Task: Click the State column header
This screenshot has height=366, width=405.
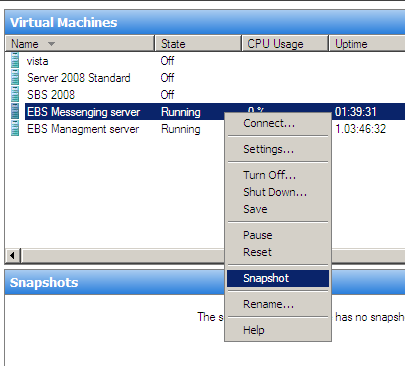Action: [x=198, y=44]
